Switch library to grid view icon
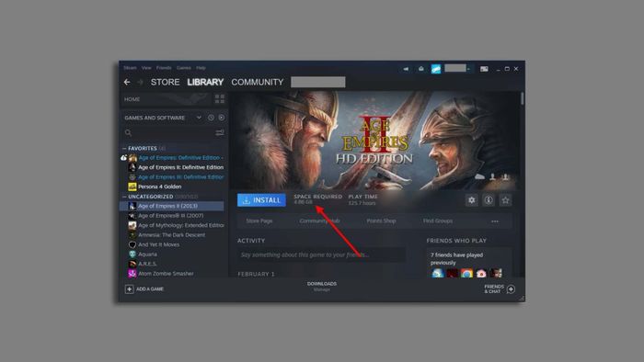 pyautogui.click(x=220, y=99)
